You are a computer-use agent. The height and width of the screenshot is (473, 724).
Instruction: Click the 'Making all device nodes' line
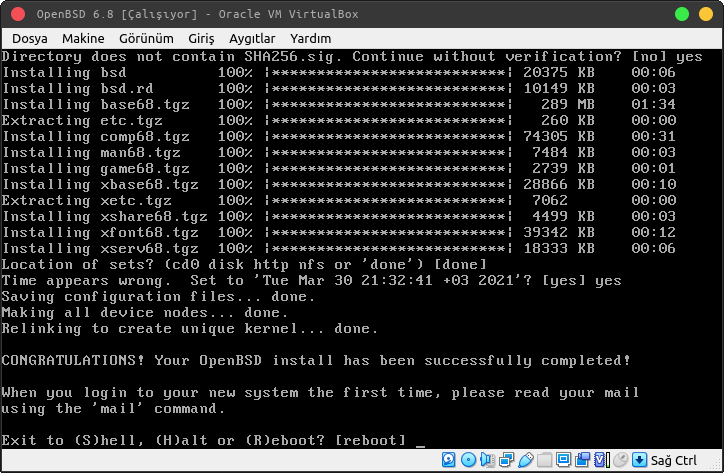(x=145, y=313)
